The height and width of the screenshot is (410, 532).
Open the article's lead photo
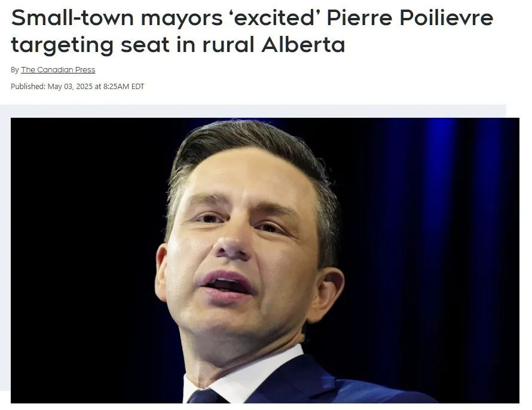tap(265, 261)
